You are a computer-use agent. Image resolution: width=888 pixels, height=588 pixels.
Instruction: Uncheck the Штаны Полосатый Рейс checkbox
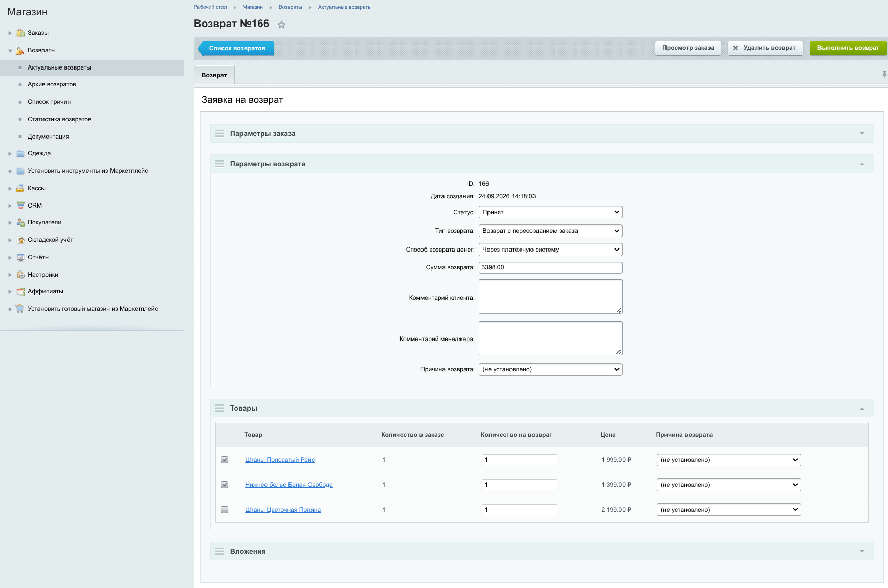click(225, 460)
